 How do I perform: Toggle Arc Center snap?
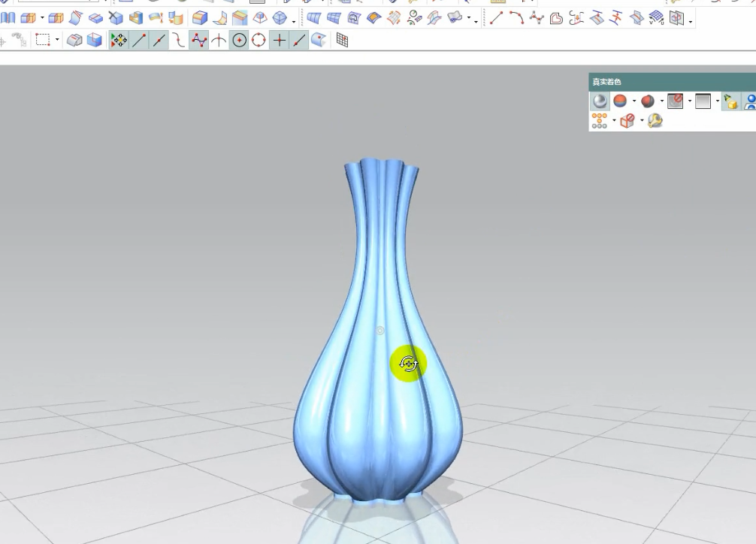(x=239, y=40)
